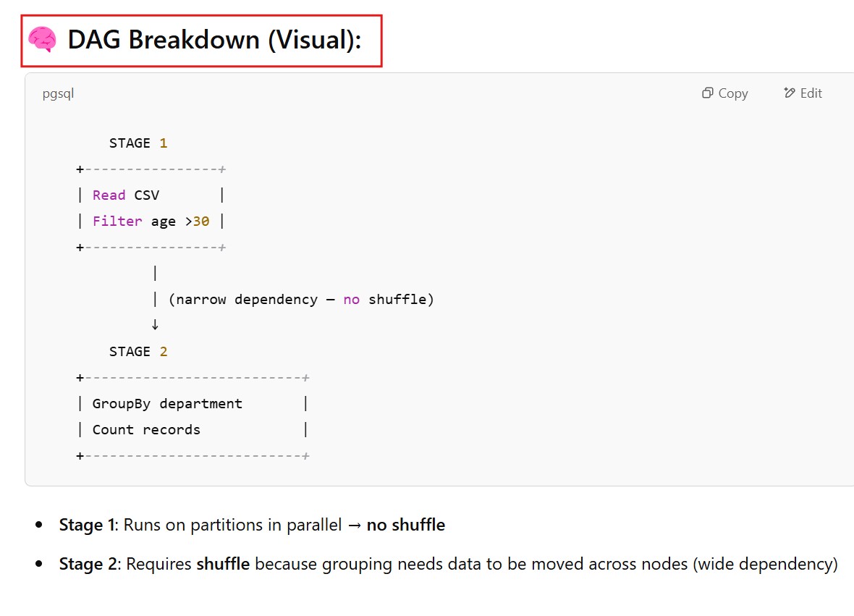This screenshot has width=854, height=616.
Task: Select the 'DAG Breakdown (Visual):' heading text
Action: click(214, 40)
